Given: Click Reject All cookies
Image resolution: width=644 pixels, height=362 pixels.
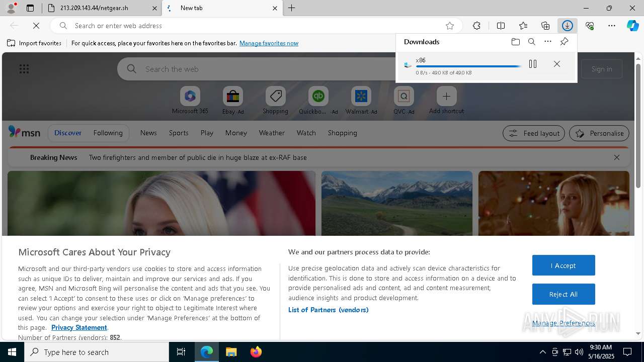Looking at the screenshot, I should point(563,294).
